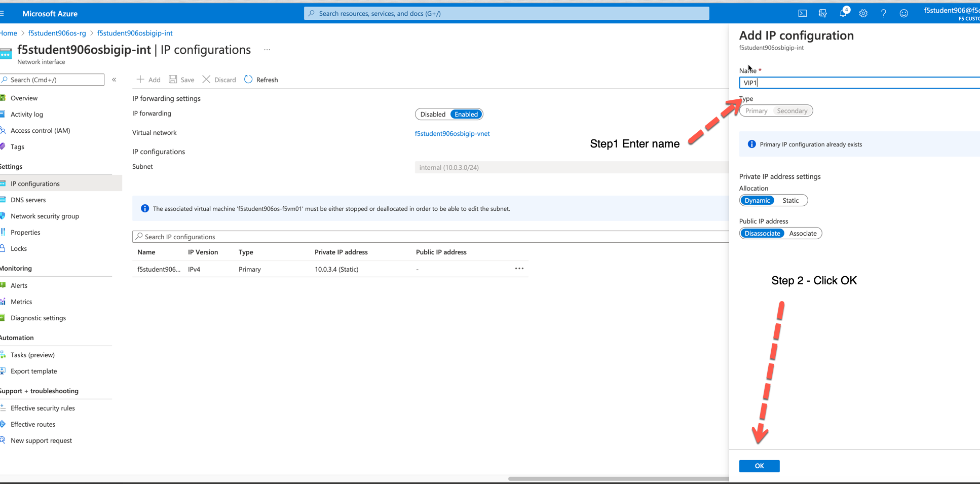Open Access control (IAM)
The height and width of the screenshot is (484, 980).
(41, 130)
